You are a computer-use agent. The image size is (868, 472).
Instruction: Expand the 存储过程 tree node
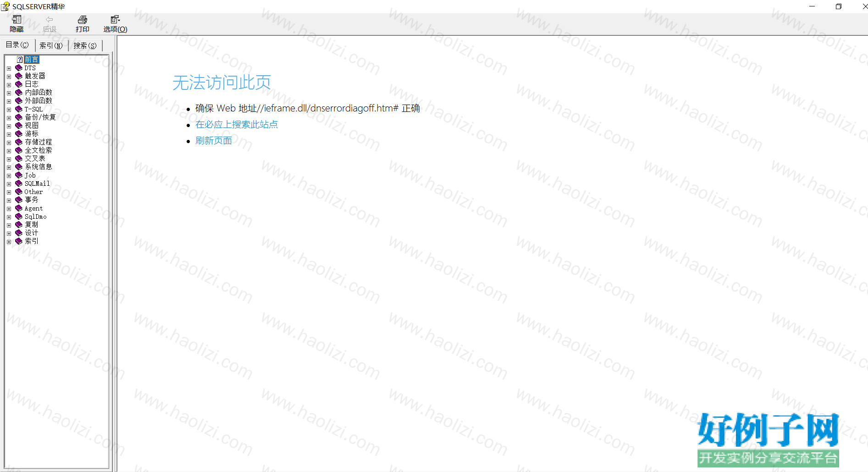(9, 143)
